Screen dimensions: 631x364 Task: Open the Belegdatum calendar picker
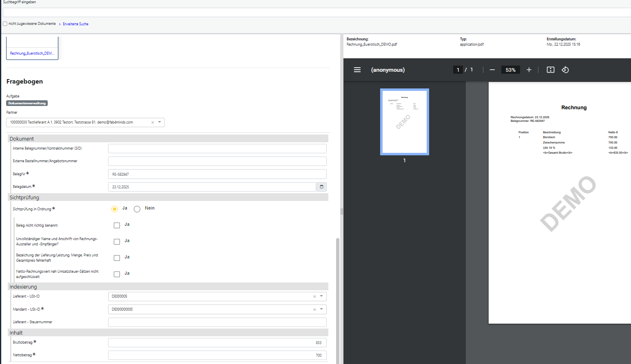pyautogui.click(x=321, y=187)
